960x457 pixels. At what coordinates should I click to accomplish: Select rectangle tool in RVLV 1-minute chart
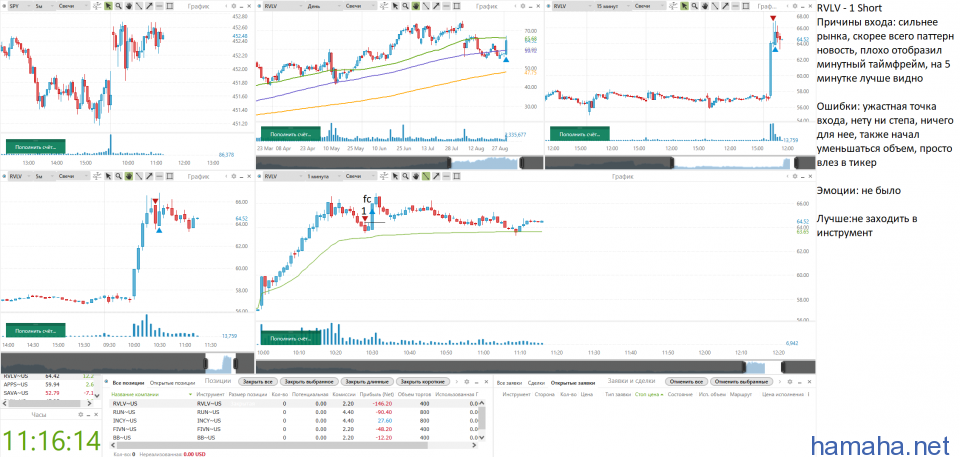click(x=457, y=176)
